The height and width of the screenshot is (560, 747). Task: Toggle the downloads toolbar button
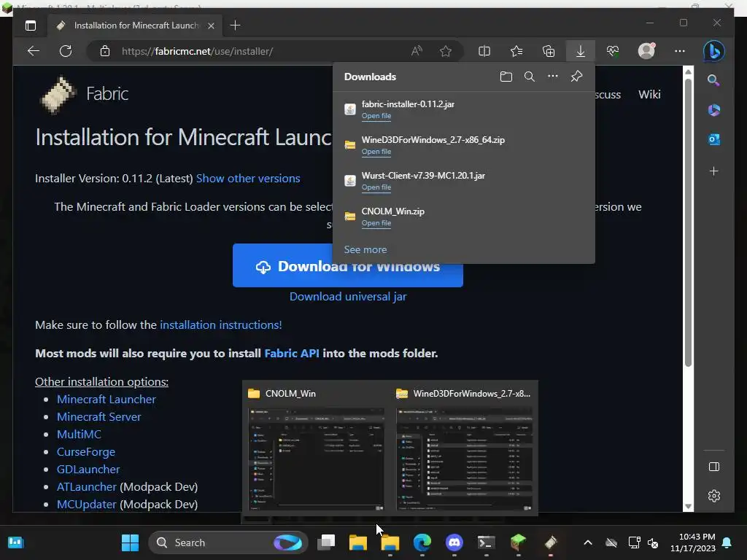[580, 51]
